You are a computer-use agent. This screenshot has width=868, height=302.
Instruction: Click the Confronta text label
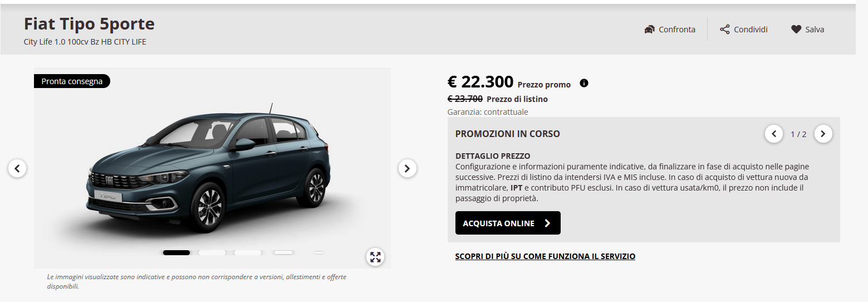pos(677,30)
